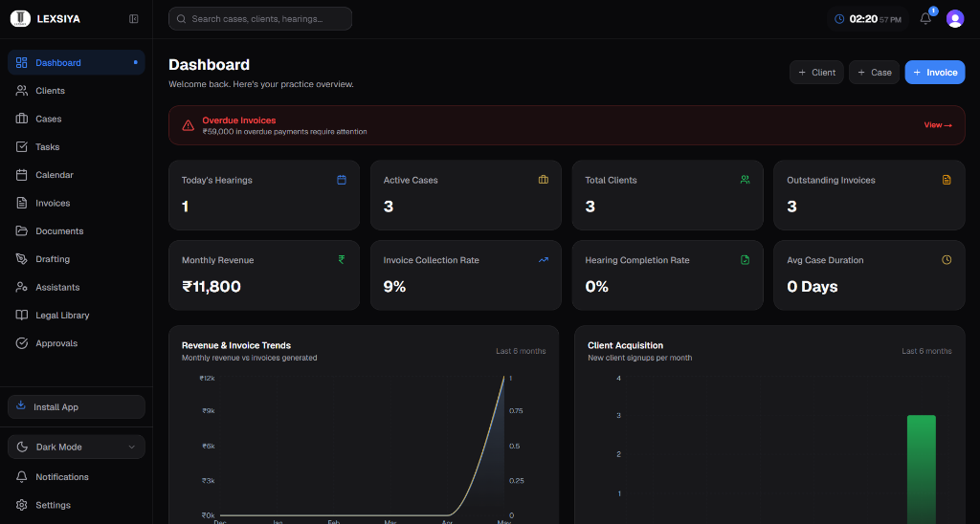Open the Dashboard menu item
The image size is (980, 524).
77,62
